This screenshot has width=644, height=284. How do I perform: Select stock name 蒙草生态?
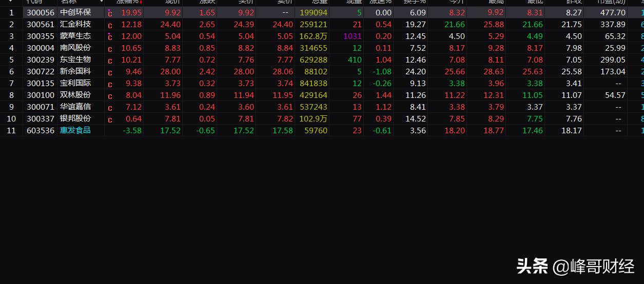[75, 36]
